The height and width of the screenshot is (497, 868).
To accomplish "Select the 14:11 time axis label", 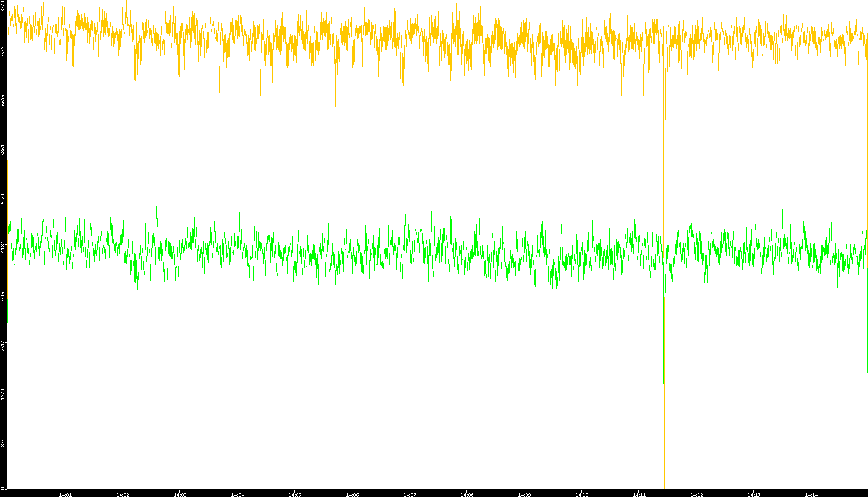I will pos(639,494).
